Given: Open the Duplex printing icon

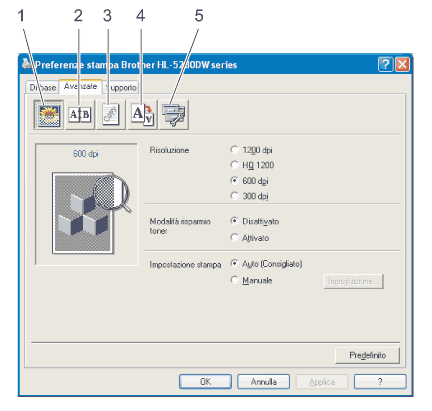Looking at the screenshot, I should point(80,115).
